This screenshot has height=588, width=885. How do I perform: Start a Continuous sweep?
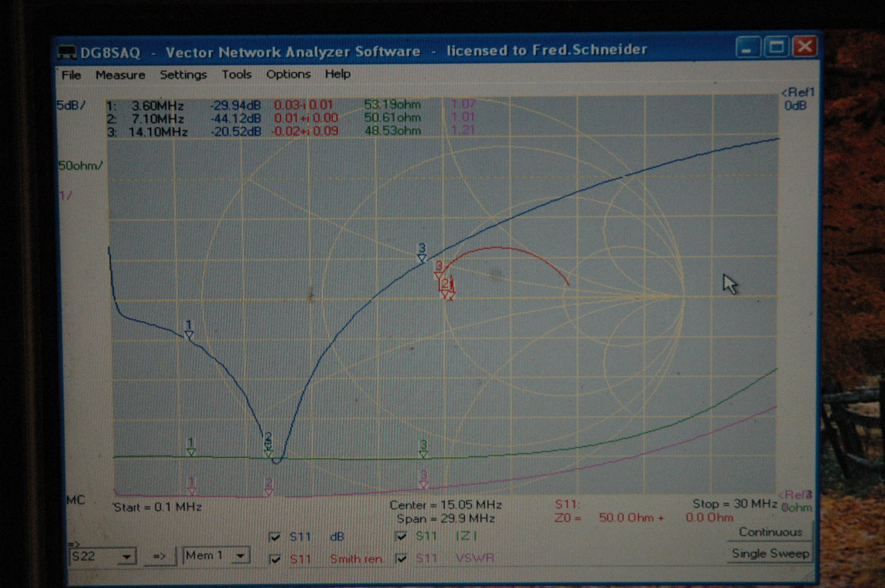(x=770, y=532)
